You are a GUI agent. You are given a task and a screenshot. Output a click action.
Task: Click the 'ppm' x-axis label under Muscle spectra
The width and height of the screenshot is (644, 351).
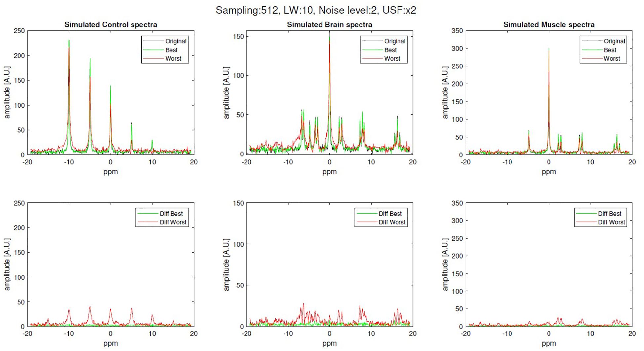549,172
